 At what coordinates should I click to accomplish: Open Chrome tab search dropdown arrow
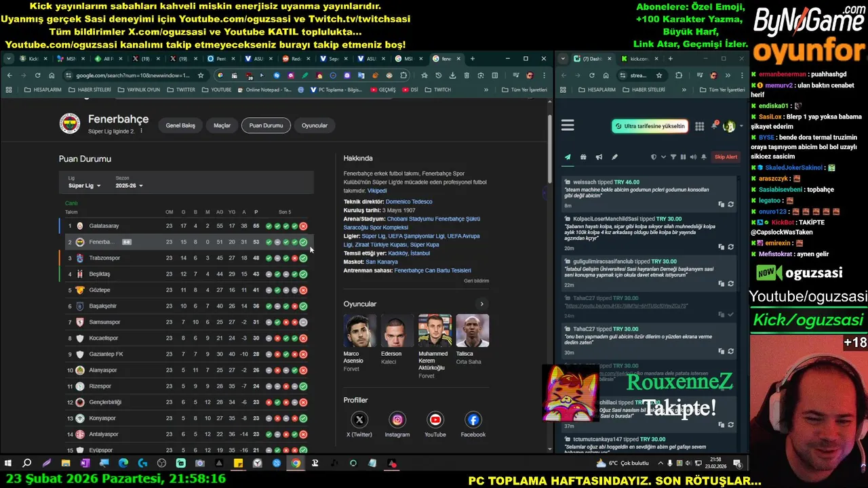click(x=7, y=59)
